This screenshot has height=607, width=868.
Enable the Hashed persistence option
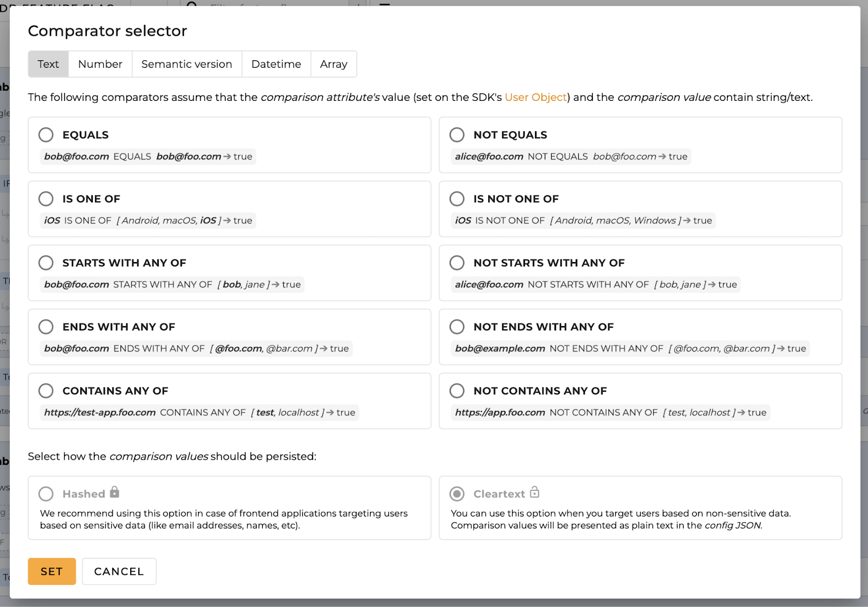(45, 494)
